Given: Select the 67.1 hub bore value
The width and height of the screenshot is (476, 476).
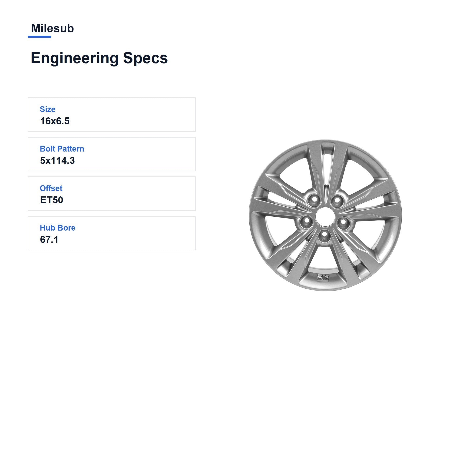Looking at the screenshot, I should 49,239.
